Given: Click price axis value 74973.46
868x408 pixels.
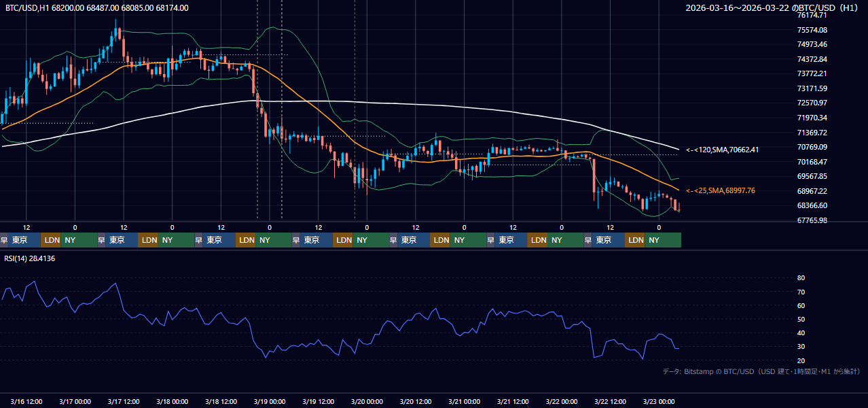Looking at the screenshot, I should pyautogui.click(x=812, y=44).
